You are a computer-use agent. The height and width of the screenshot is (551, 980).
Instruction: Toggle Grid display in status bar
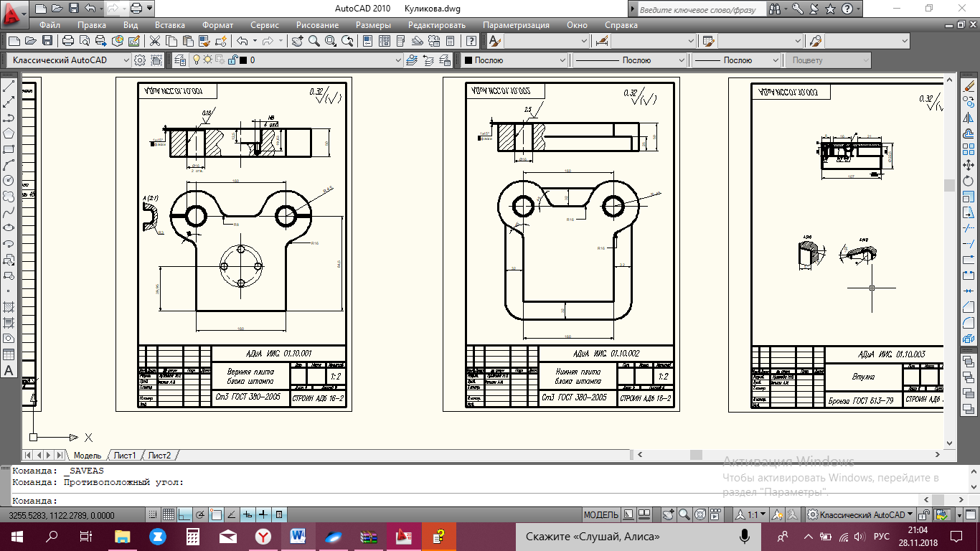pos(169,514)
